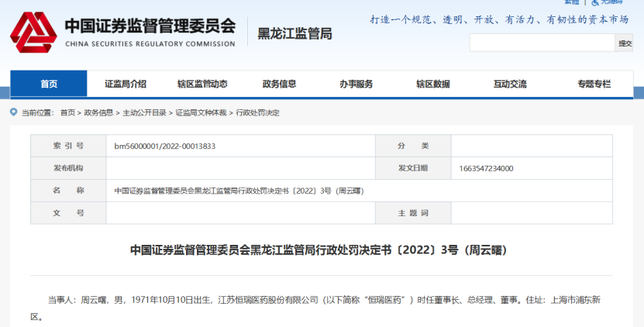Click the location pin icon in breadcrumb
Viewport: 644px width, 327px height.
pyautogui.click(x=13, y=112)
